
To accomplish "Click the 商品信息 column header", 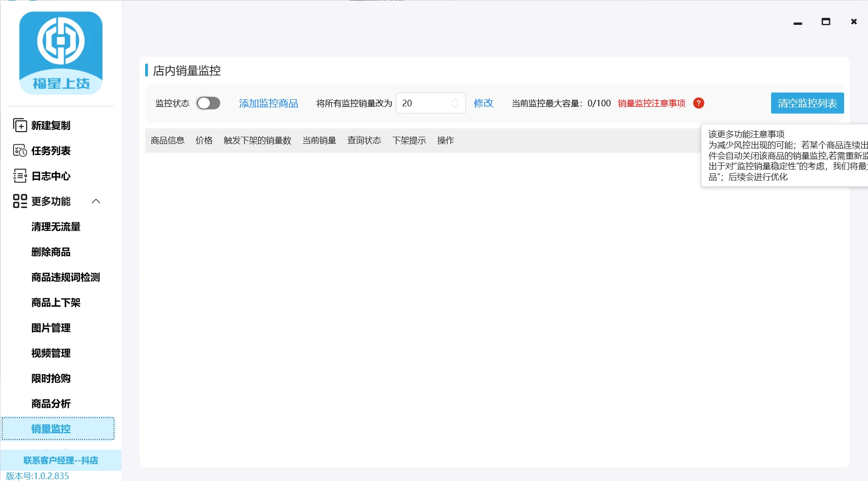I will (x=168, y=141).
